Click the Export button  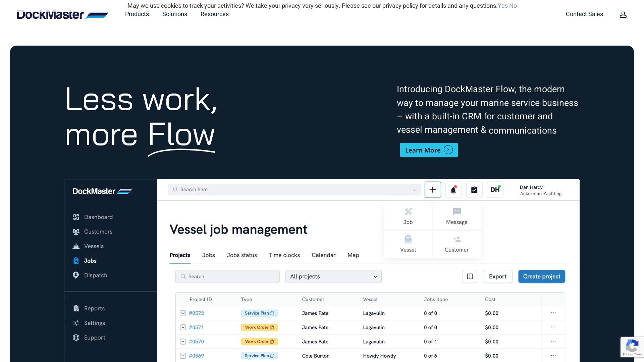[497, 277]
